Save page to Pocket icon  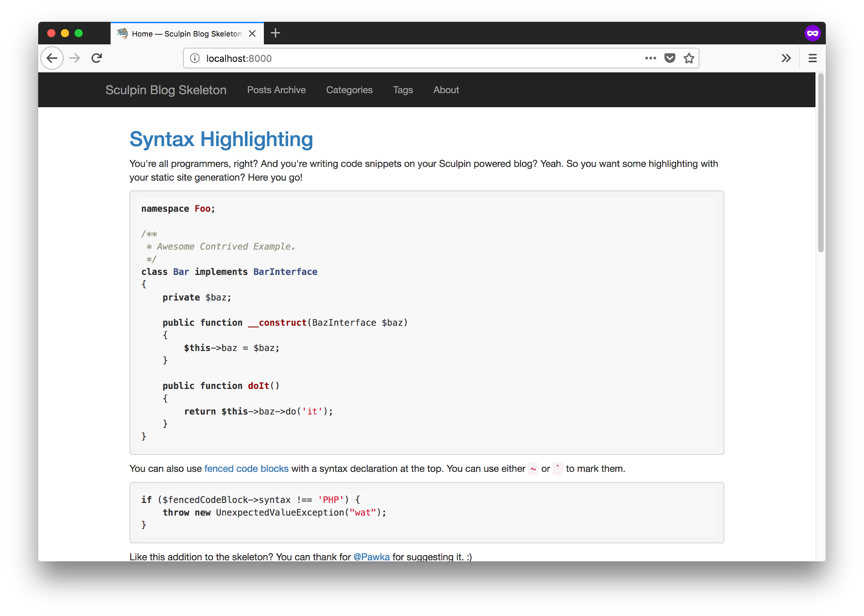pyautogui.click(x=670, y=58)
